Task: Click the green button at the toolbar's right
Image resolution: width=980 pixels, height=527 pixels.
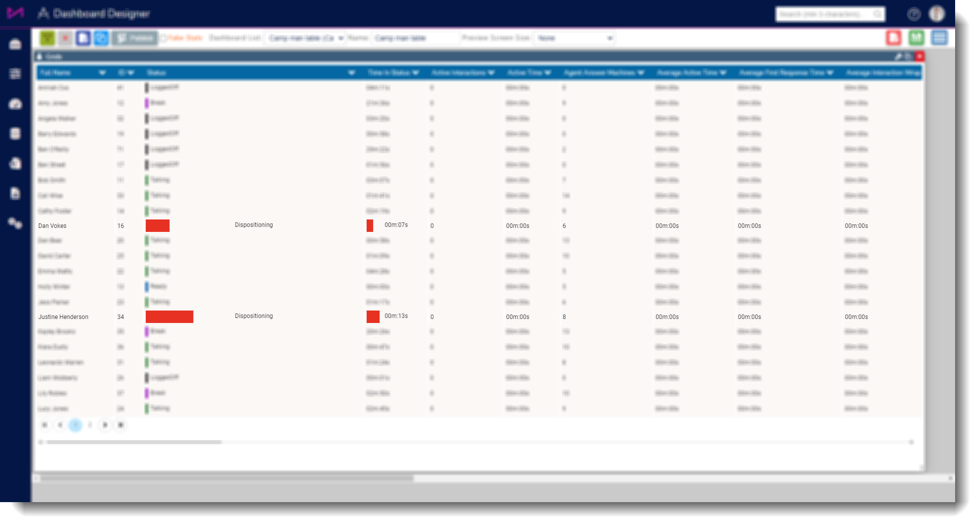Action: 916,38
